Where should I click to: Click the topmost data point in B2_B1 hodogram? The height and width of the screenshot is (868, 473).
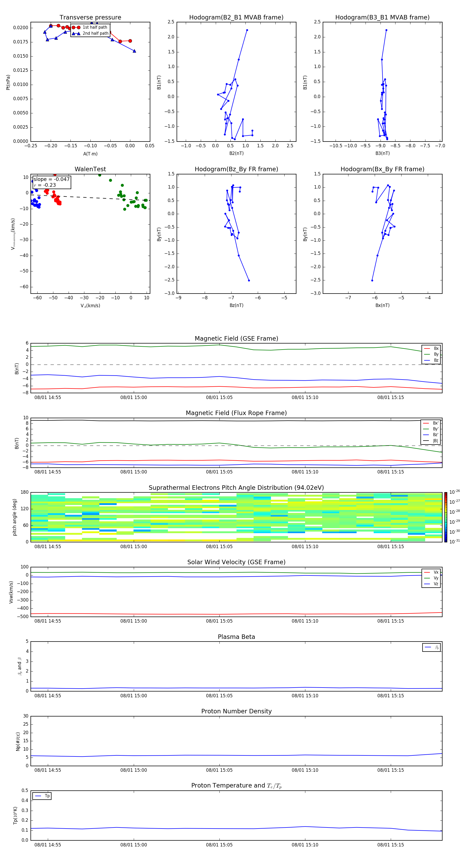247,30
